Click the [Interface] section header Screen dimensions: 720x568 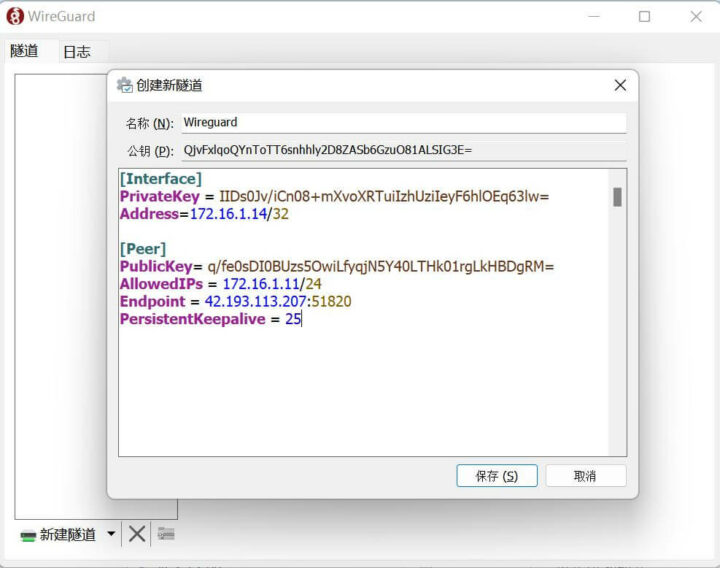[161, 179]
